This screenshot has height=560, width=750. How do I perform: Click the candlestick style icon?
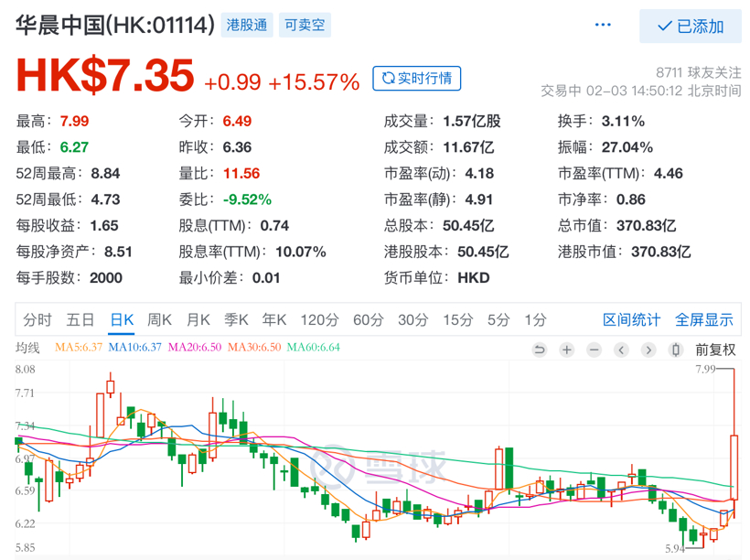pos(676,350)
